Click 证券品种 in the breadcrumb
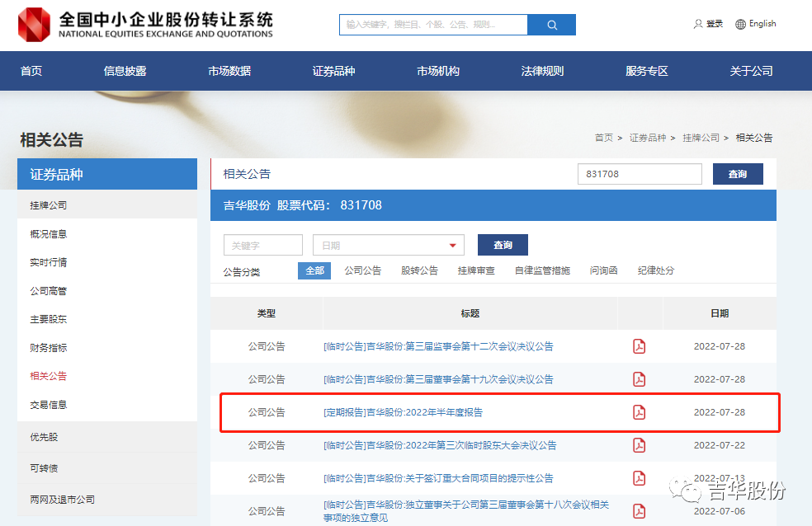Image resolution: width=812 pixels, height=526 pixels. click(648, 138)
